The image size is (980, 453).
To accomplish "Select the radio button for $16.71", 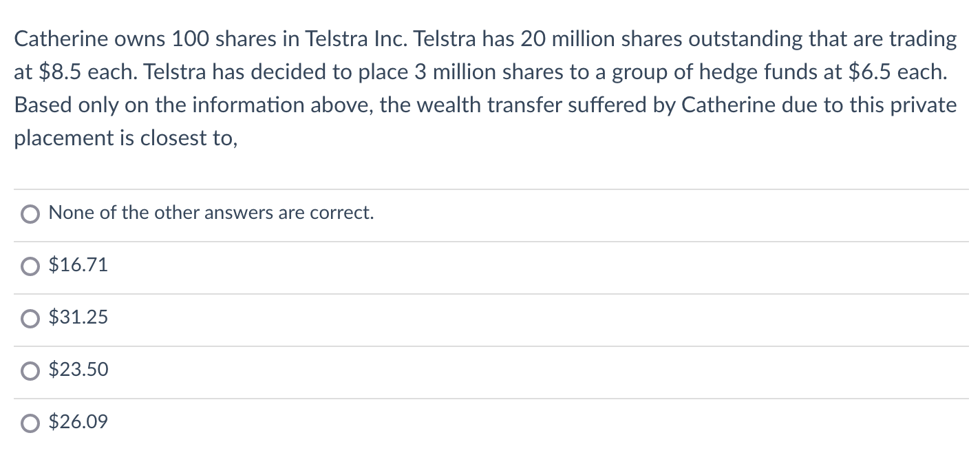I will pyautogui.click(x=30, y=266).
